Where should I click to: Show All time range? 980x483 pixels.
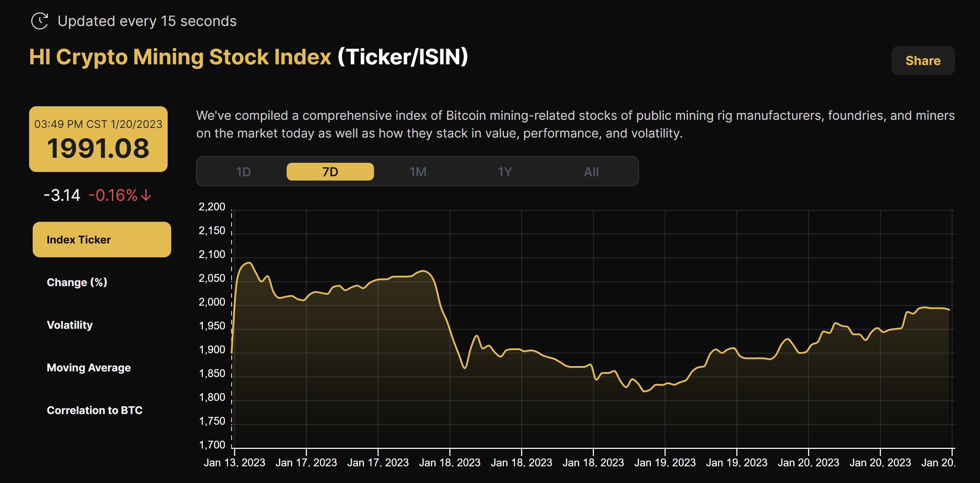pos(591,172)
